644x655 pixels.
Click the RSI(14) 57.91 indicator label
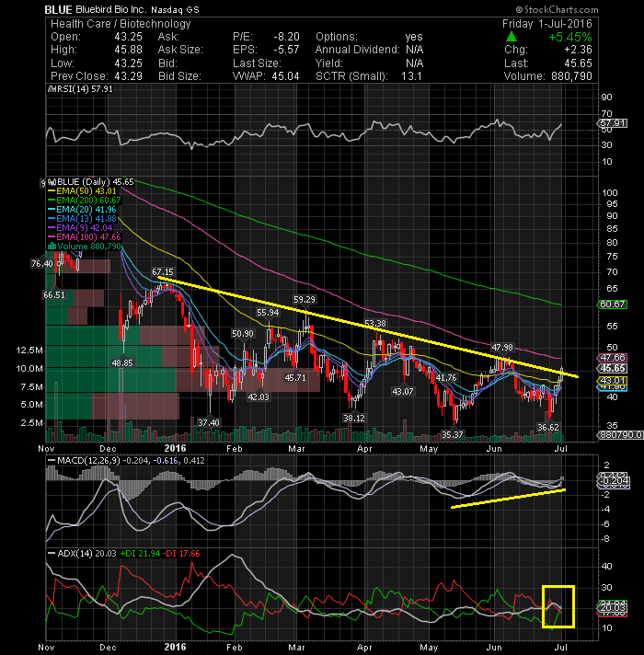point(84,89)
